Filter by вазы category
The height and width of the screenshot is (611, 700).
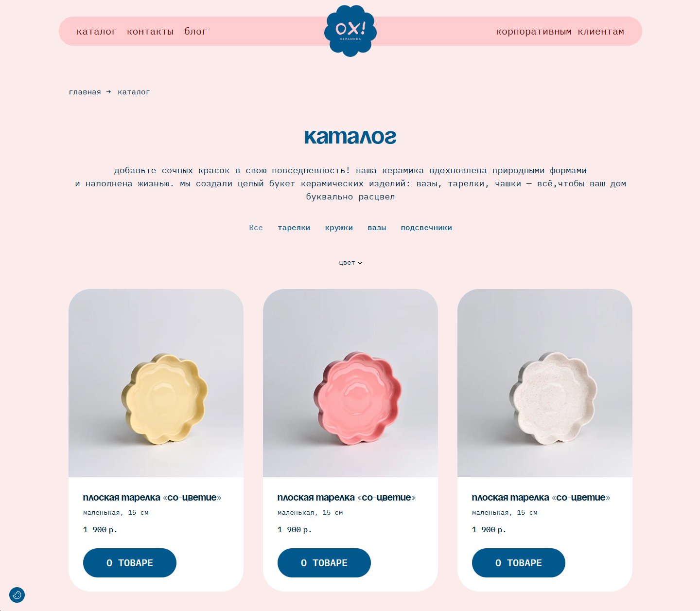tap(377, 228)
